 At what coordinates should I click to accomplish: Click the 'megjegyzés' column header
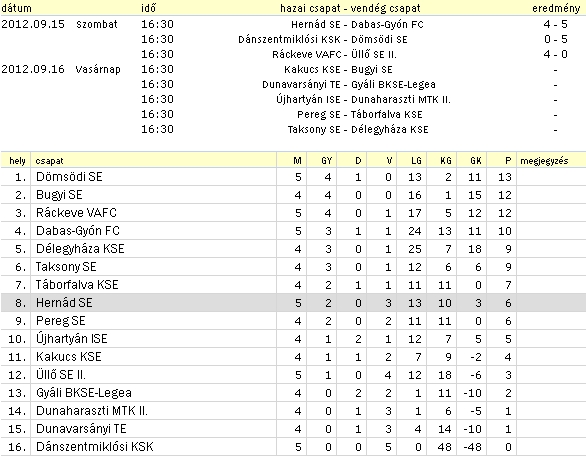(544, 161)
